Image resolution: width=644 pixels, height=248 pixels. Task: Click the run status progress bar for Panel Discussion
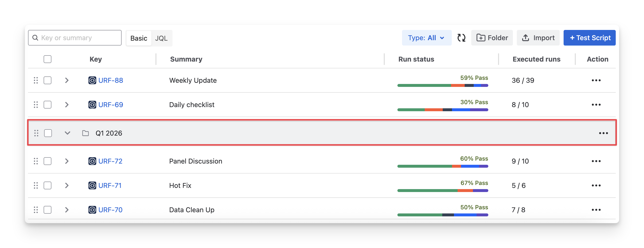442,166
